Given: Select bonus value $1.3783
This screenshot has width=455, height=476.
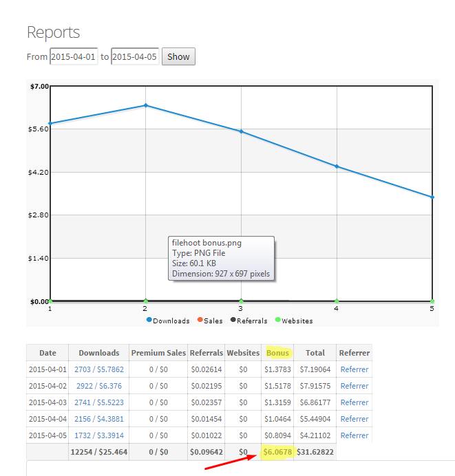Looking at the screenshot, I should tap(277, 369).
